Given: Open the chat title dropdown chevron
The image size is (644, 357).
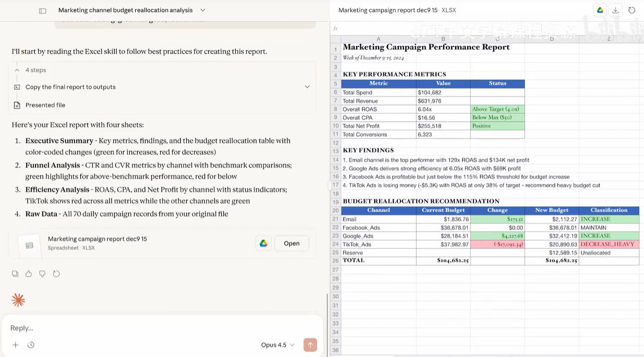Looking at the screenshot, I should 203,10.
